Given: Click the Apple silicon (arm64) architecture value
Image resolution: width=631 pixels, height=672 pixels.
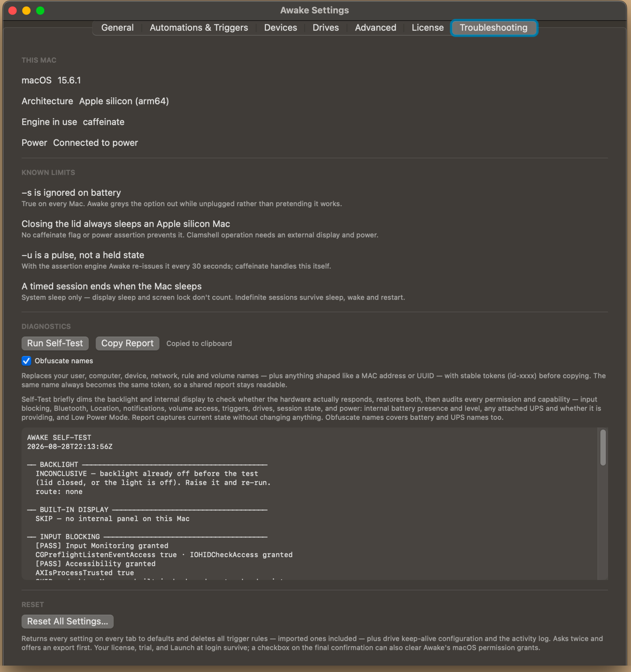Looking at the screenshot, I should (x=124, y=101).
